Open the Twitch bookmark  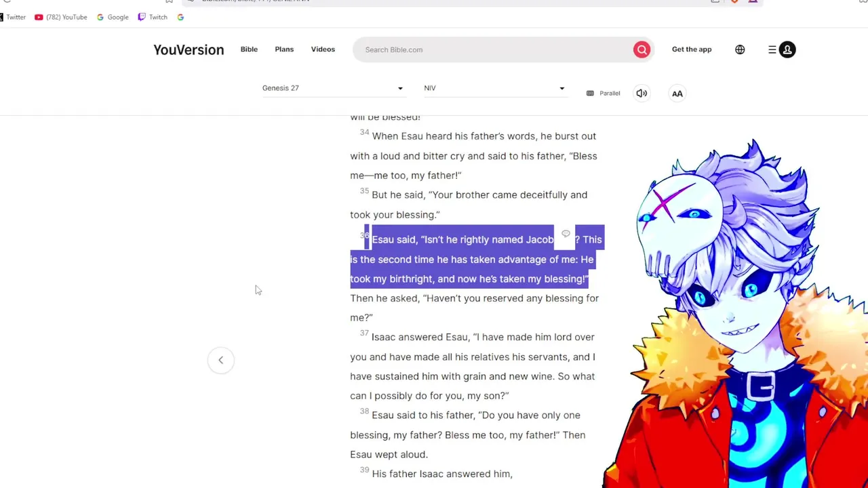pos(153,17)
